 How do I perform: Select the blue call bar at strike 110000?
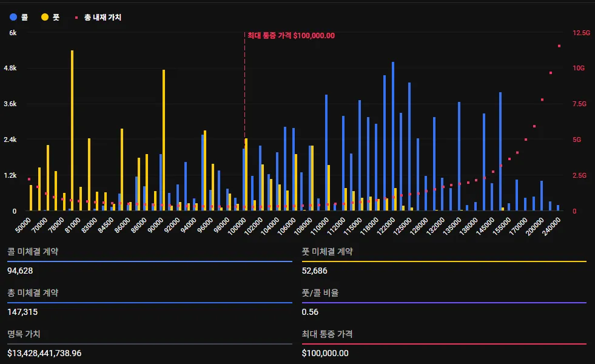pos(327,152)
